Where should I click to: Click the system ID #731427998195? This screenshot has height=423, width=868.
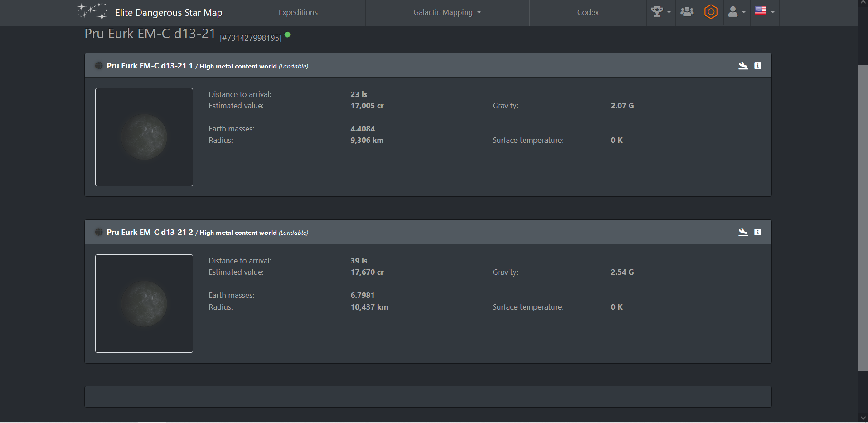251,38
